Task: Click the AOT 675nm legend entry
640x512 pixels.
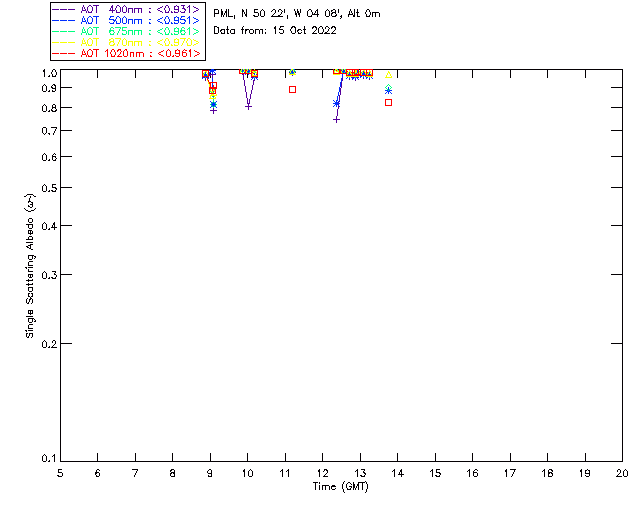Action: 126,31
